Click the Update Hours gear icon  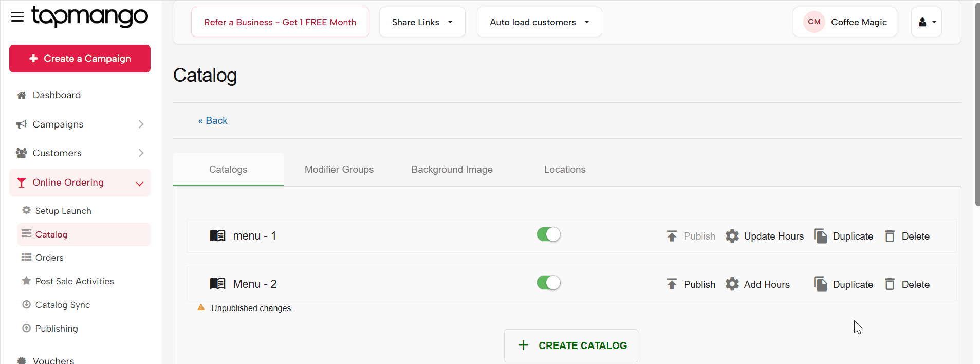(x=732, y=236)
